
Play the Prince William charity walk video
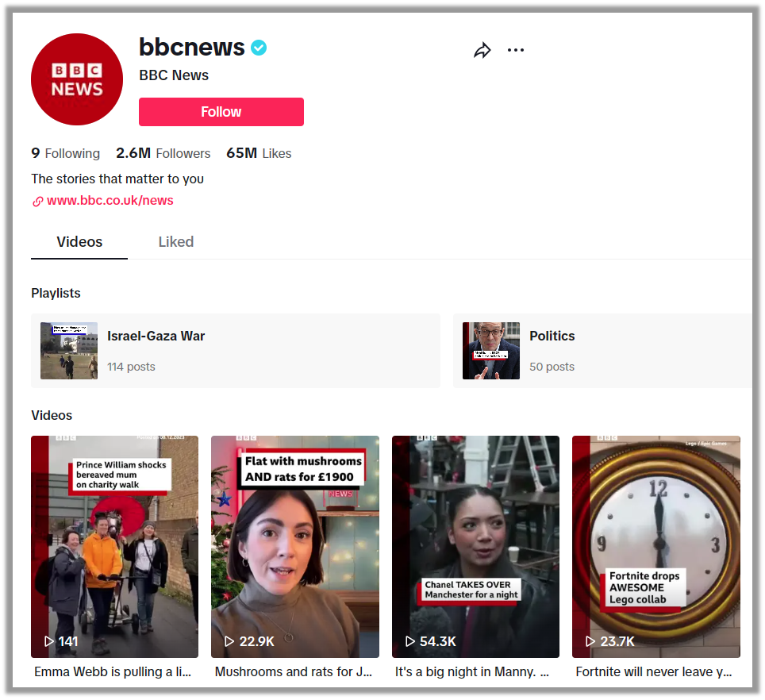click(114, 546)
